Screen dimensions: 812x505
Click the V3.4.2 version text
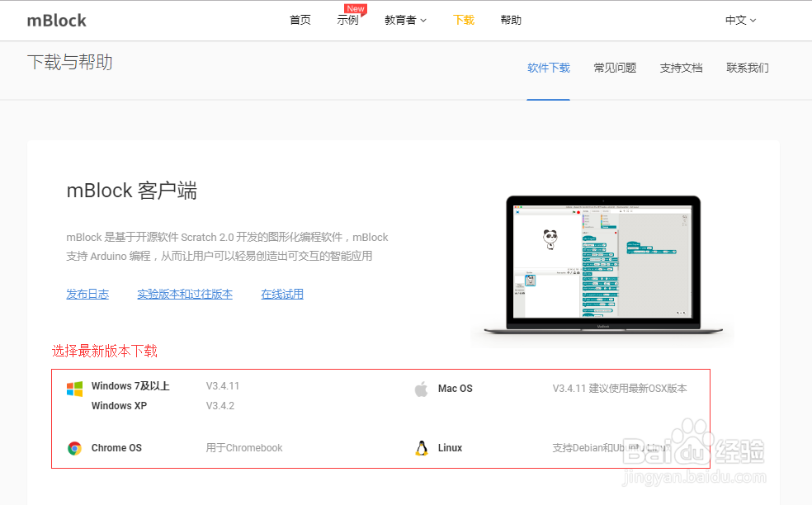220,405
